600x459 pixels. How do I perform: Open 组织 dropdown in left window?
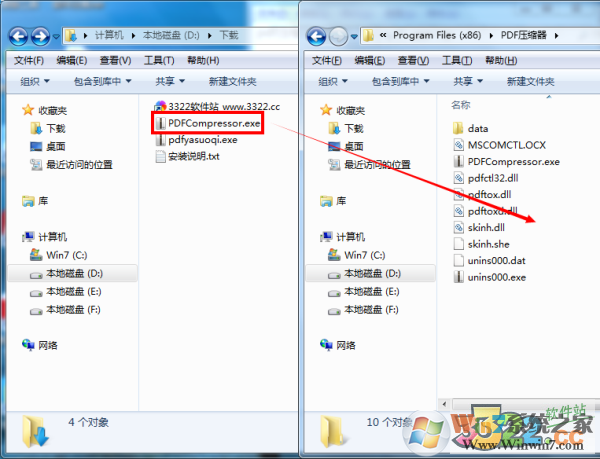tap(34, 81)
